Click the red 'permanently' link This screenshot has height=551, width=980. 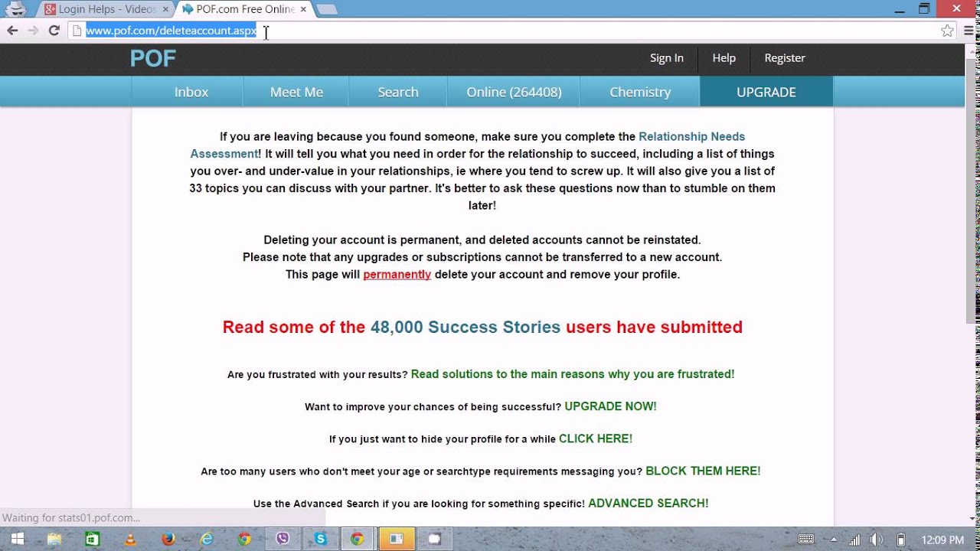pyautogui.click(x=397, y=274)
